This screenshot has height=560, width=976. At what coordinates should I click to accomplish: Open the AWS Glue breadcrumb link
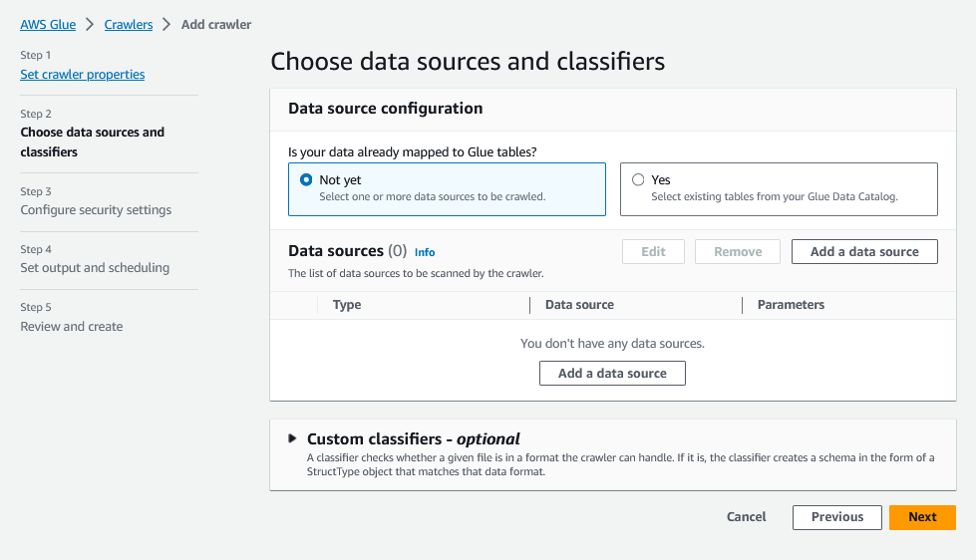(x=48, y=24)
